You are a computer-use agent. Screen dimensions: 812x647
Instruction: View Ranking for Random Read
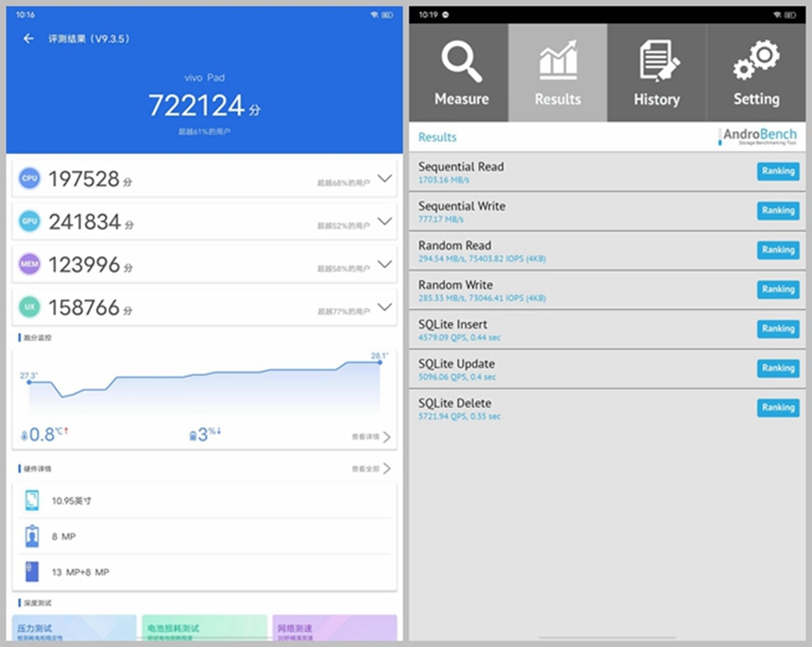(778, 250)
